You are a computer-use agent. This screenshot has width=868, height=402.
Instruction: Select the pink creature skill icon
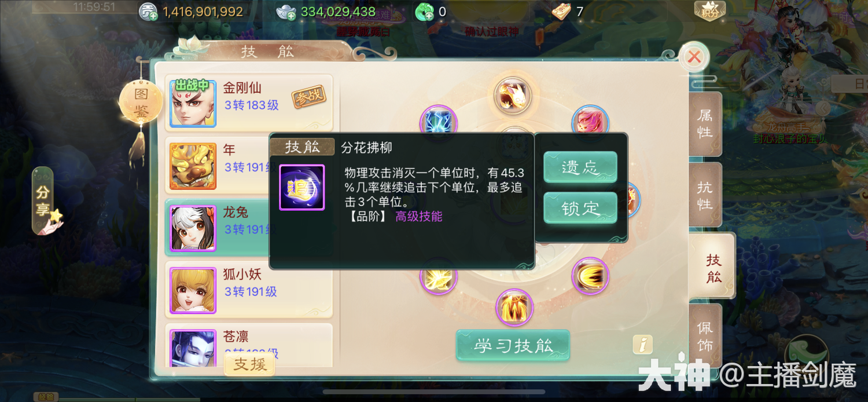(x=590, y=122)
